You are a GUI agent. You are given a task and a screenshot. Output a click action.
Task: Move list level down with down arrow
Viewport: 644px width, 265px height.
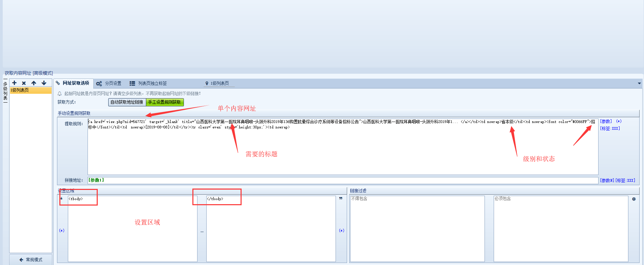[44, 83]
